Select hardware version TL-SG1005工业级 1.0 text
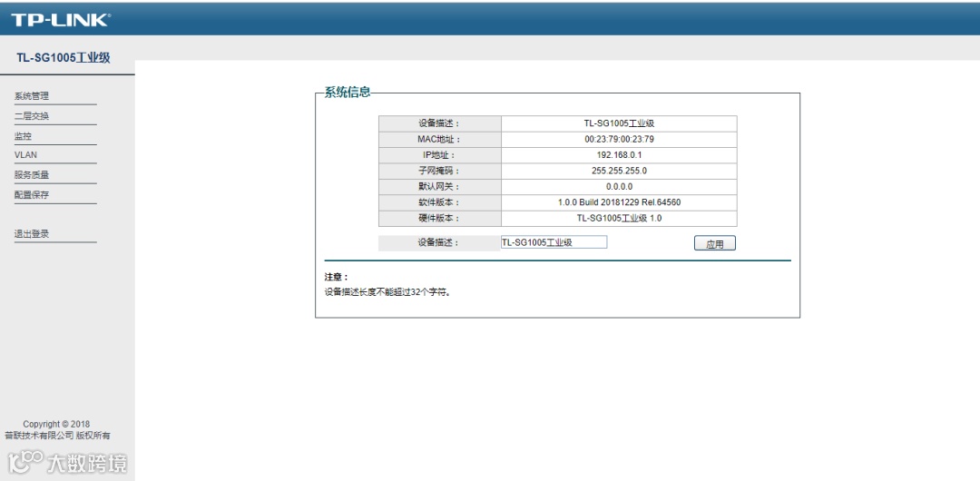The height and width of the screenshot is (481, 980). (619, 219)
